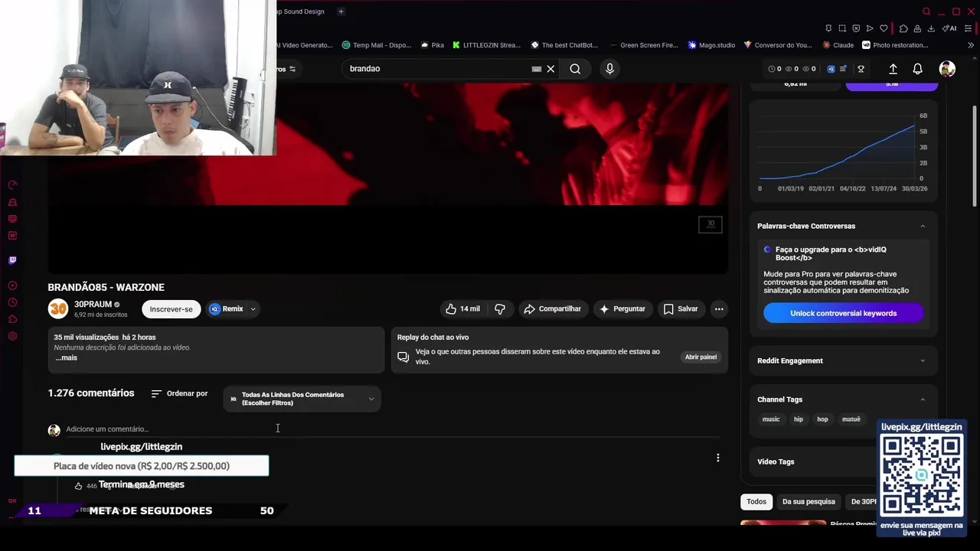Viewport: 980px width, 551px height.
Task: Select the Da sua pesquisa chip
Action: (x=808, y=501)
